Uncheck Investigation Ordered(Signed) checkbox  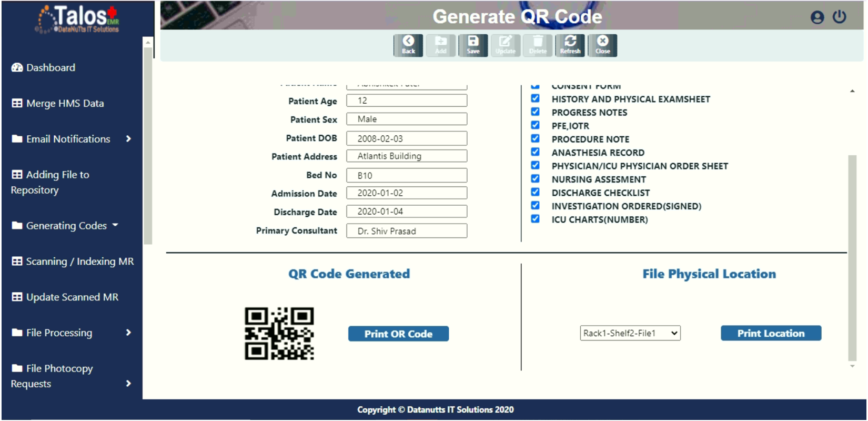point(535,206)
